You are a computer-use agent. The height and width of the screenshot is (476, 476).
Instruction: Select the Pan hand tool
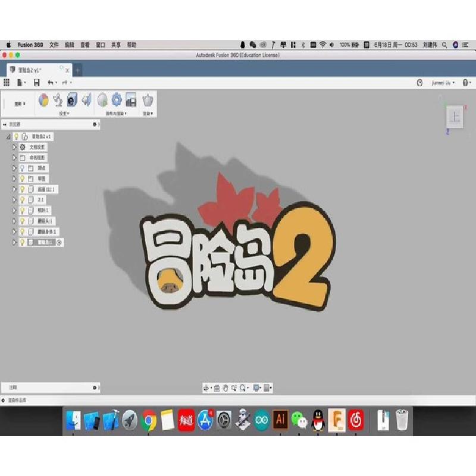tap(226, 388)
